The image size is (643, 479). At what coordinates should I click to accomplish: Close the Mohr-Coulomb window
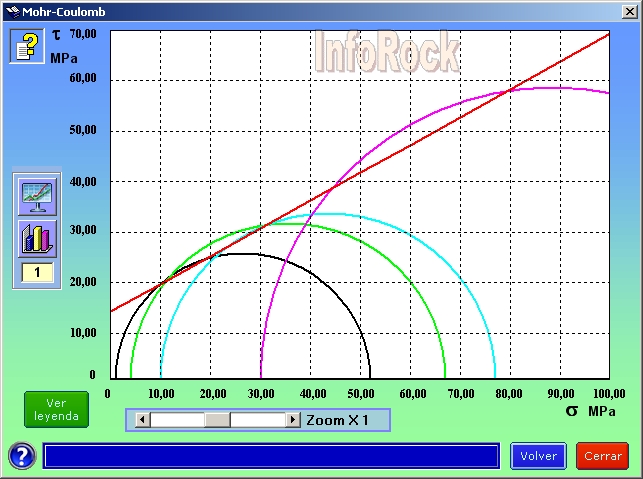coord(626,12)
